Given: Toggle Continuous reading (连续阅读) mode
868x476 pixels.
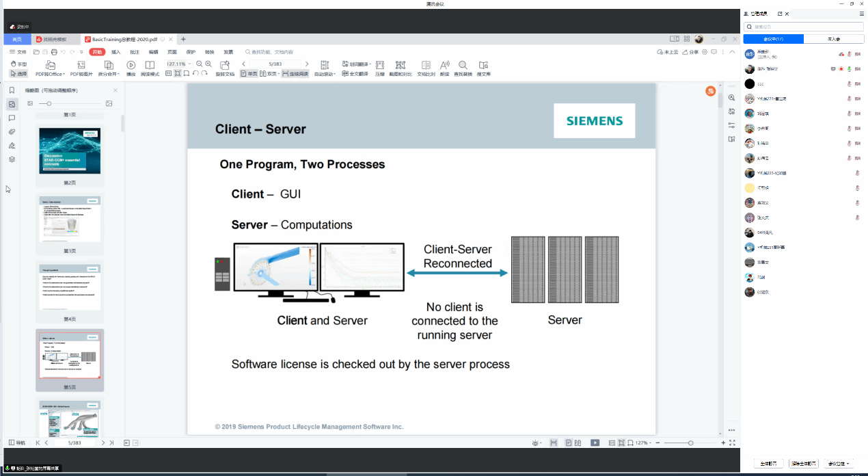Looking at the screenshot, I should coord(295,74).
